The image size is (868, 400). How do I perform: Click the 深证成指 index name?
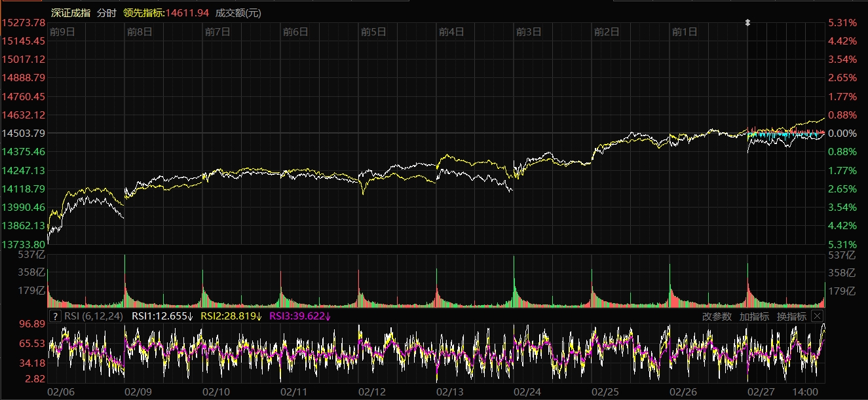[x=69, y=13]
